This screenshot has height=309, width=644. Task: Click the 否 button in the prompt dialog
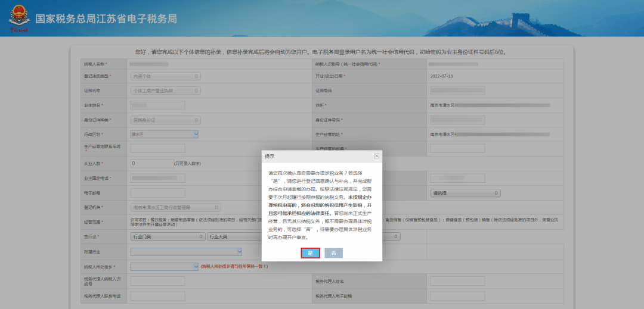pyautogui.click(x=333, y=253)
